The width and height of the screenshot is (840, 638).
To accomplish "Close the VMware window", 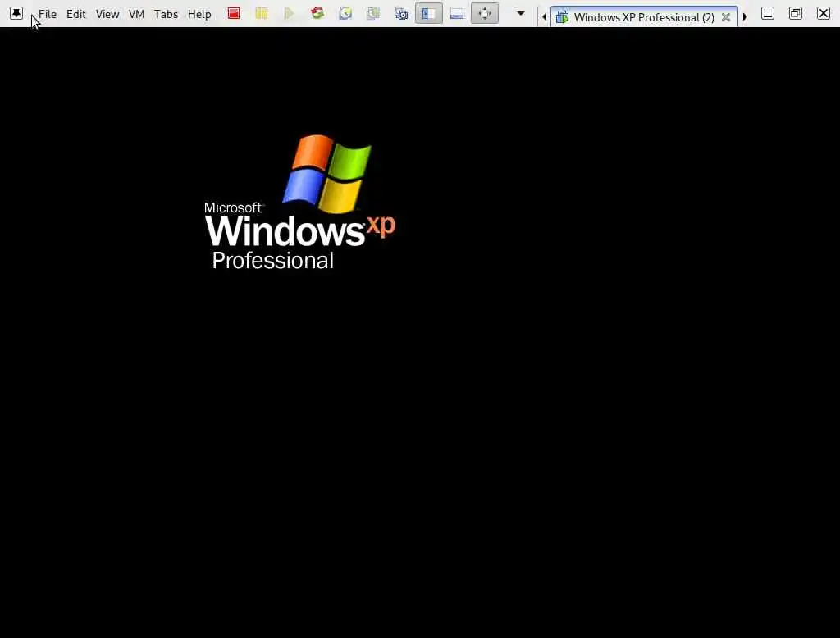I will [x=824, y=13].
